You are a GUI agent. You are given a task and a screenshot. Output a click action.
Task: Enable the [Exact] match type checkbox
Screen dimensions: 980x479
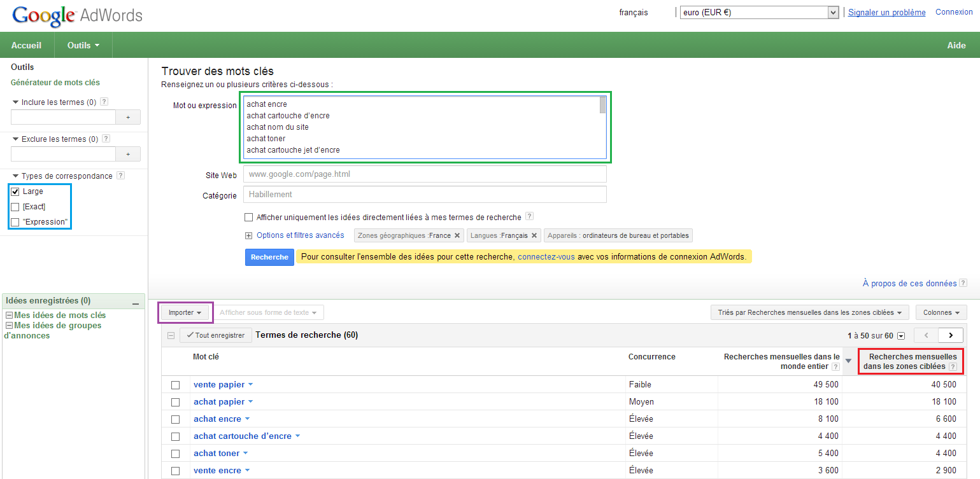[x=15, y=207]
